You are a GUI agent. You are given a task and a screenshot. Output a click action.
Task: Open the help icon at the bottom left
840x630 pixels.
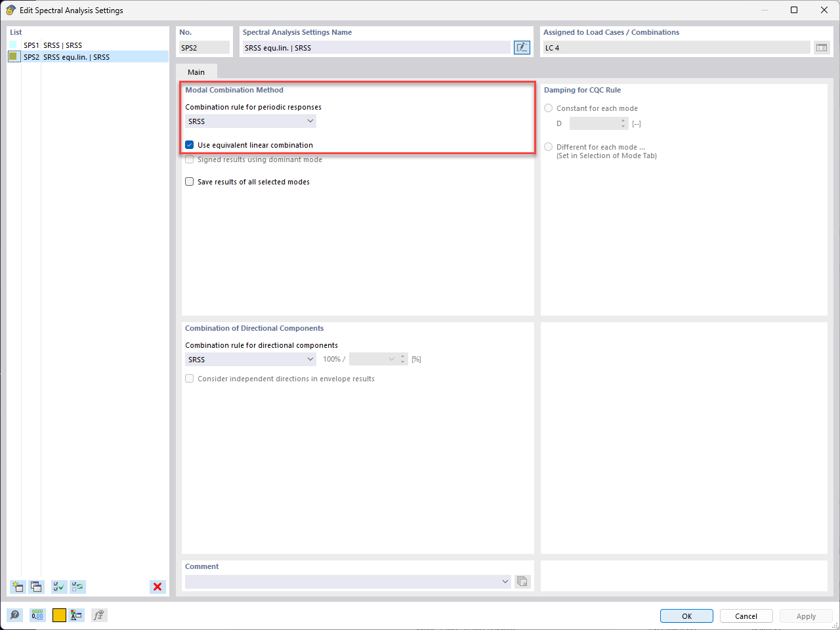point(15,615)
